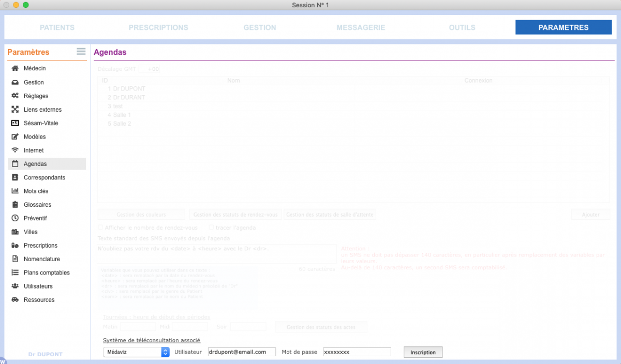Click Gestion des statuts de salle d'attente
The image size is (621, 364).
[x=330, y=215]
